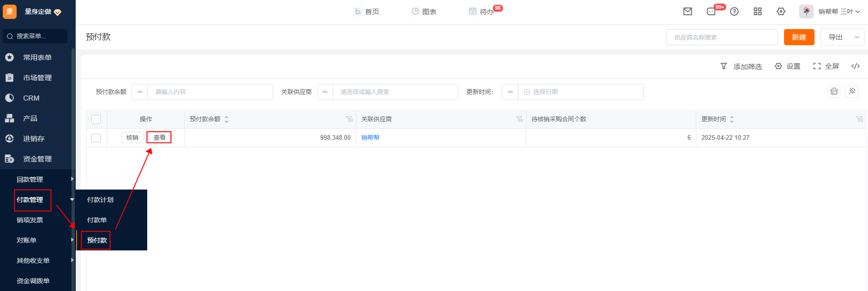Screen dimensions: 868x291
Task: Change operator for 预付款余额 filter
Action: click(x=140, y=92)
